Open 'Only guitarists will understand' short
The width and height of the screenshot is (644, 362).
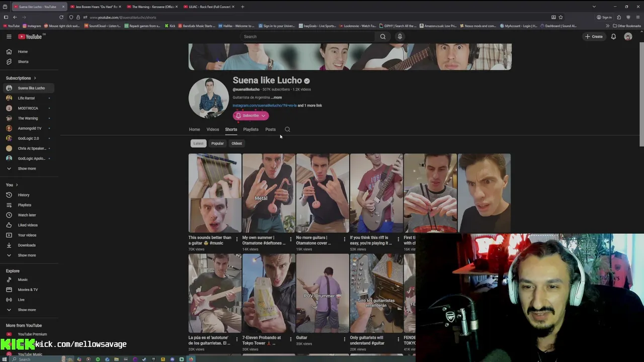click(x=376, y=293)
